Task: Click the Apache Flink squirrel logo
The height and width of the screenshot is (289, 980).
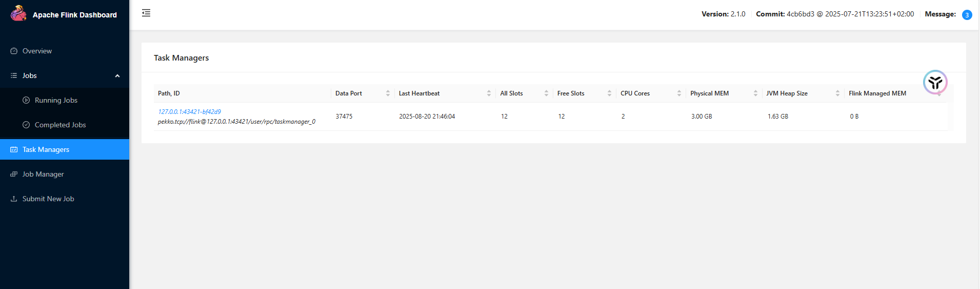Action: click(18, 13)
